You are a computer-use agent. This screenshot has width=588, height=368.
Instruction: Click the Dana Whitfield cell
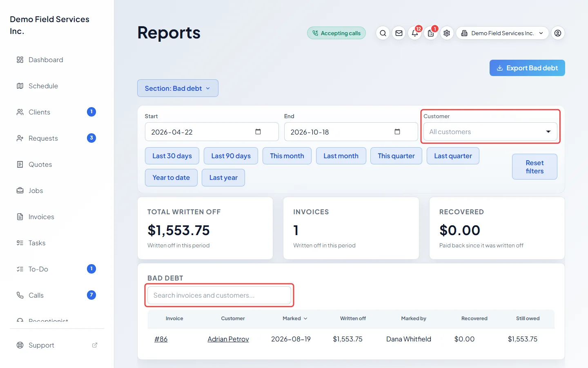point(409,339)
